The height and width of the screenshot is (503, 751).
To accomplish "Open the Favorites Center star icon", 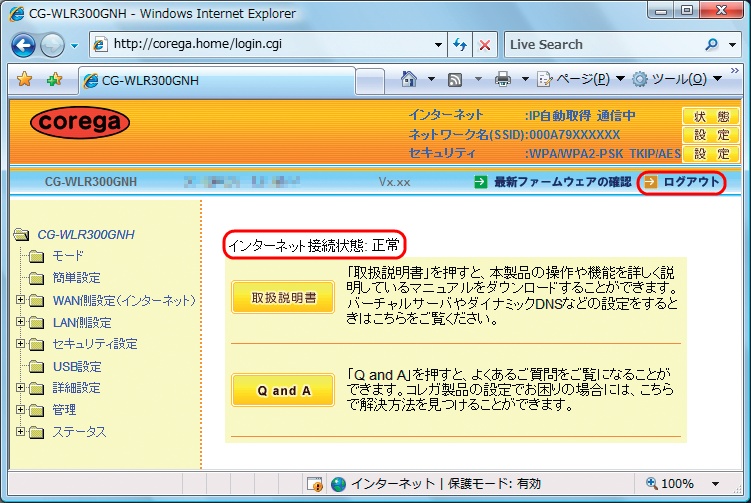I will (x=24, y=79).
